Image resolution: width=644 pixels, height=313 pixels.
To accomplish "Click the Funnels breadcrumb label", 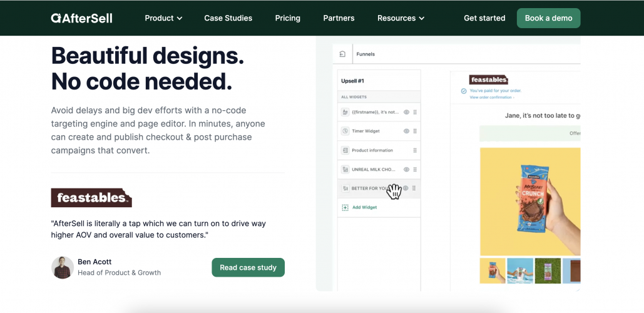I will pyautogui.click(x=365, y=54).
